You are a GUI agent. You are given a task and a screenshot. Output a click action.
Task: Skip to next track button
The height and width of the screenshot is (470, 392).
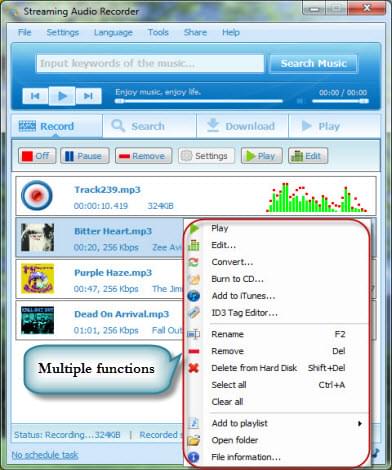pyautogui.click(x=88, y=96)
